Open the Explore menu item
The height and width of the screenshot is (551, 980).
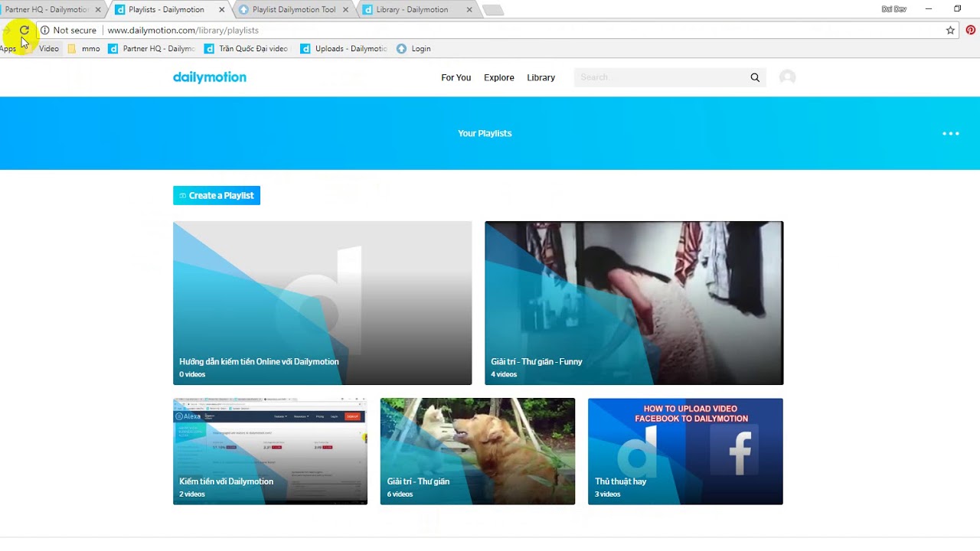499,77
